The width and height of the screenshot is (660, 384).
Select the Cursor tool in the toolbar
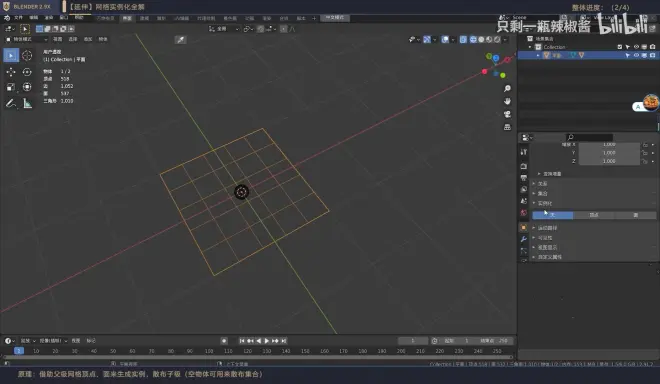click(27, 55)
